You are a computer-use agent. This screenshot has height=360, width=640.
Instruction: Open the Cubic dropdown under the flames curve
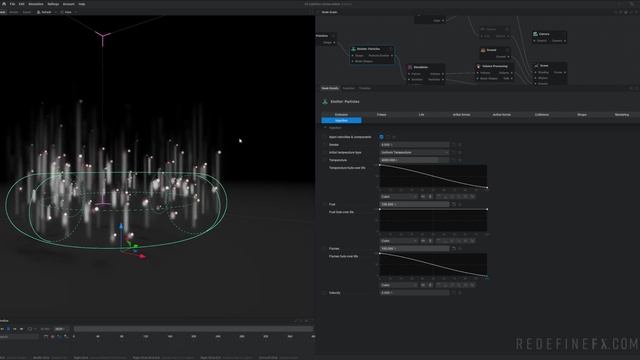pyautogui.click(x=399, y=285)
